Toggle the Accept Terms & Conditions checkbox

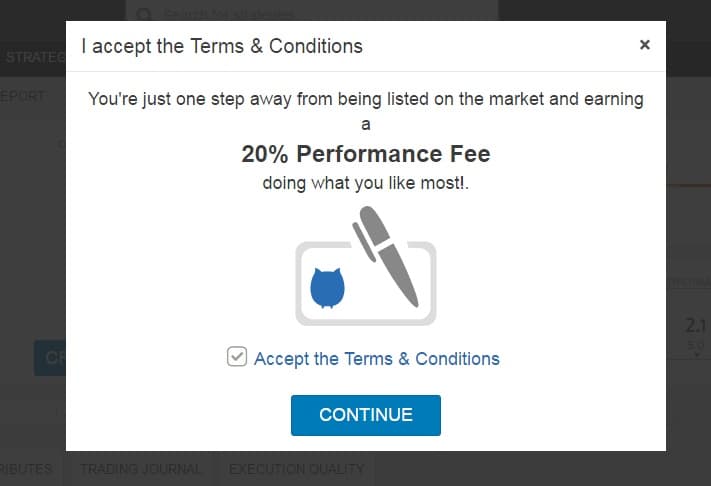(x=237, y=357)
